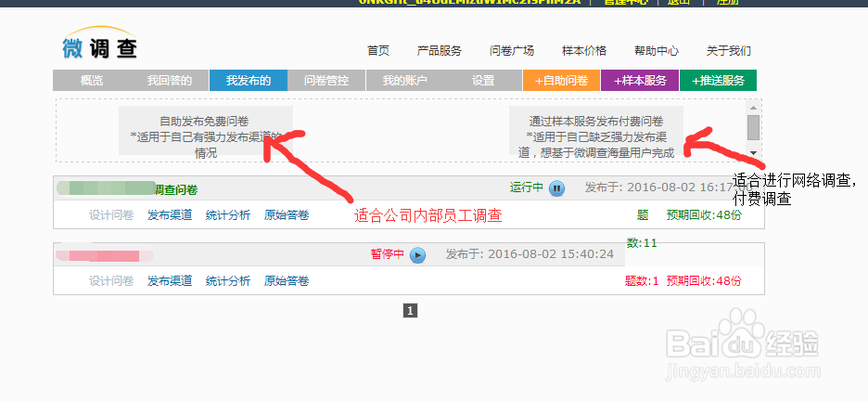Open 统计分析 for the paused survey
The image size is (868, 401).
pos(228,281)
